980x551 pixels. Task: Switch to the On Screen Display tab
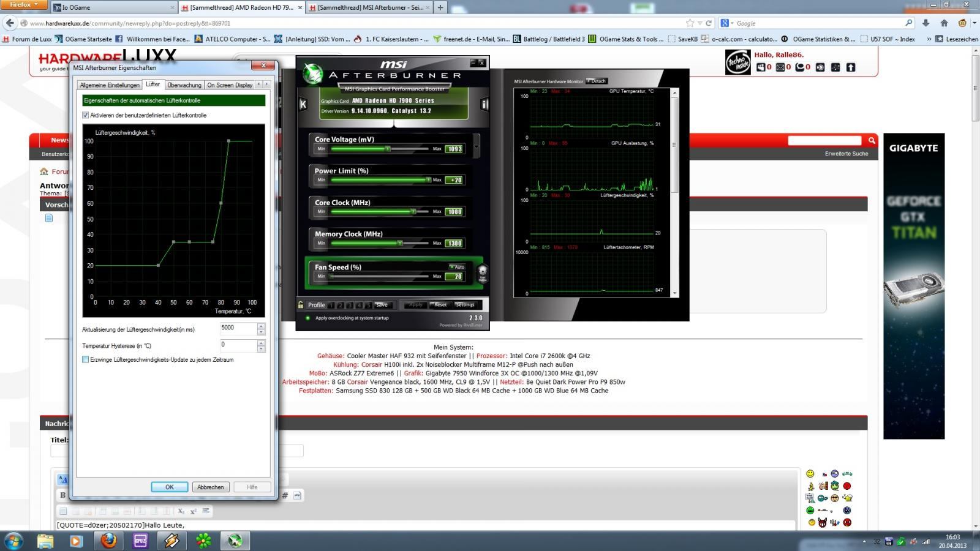pyautogui.click(x=230, y=85)
